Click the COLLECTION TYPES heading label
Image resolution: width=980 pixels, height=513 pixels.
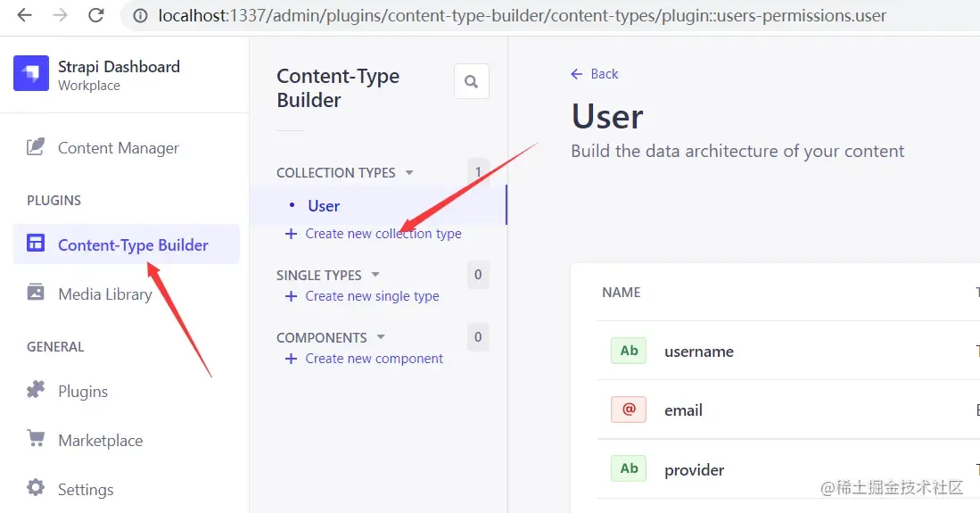pyautogui.click(x=335, y=173)
